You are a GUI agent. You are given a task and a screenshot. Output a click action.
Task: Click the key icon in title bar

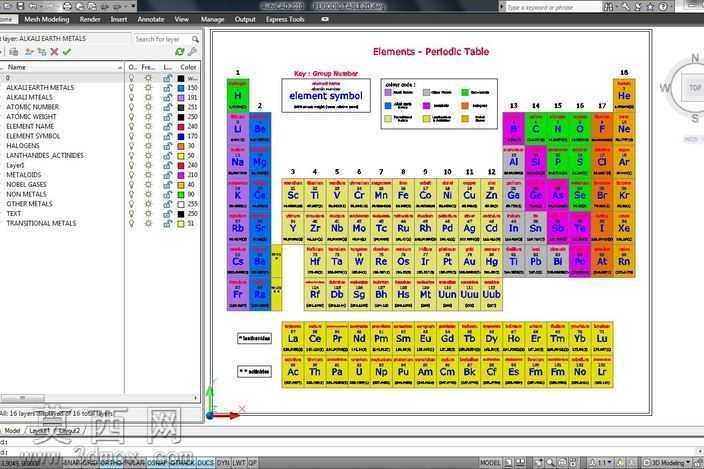(625, 6)
